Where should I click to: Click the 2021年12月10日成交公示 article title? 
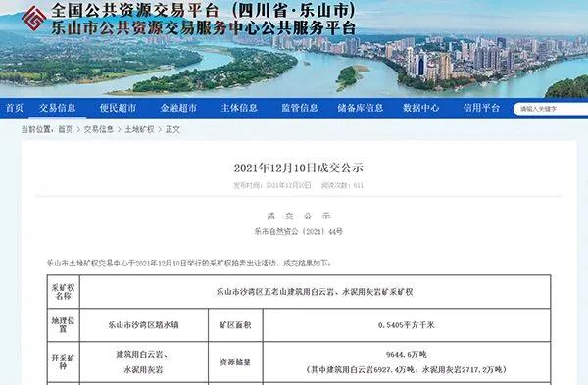(x=299, y=168)
